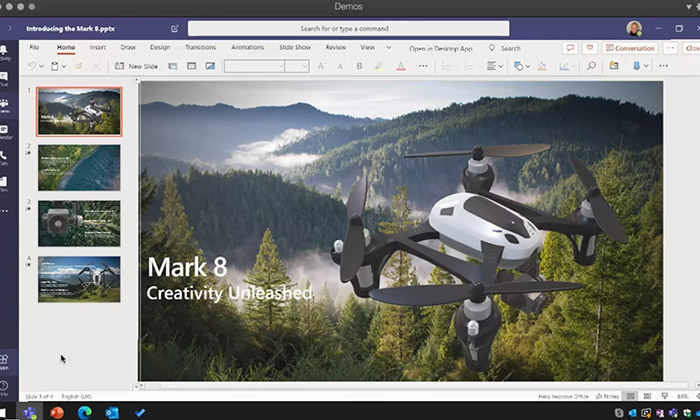
Task: Open the View tab
Action: pos(367,47)
